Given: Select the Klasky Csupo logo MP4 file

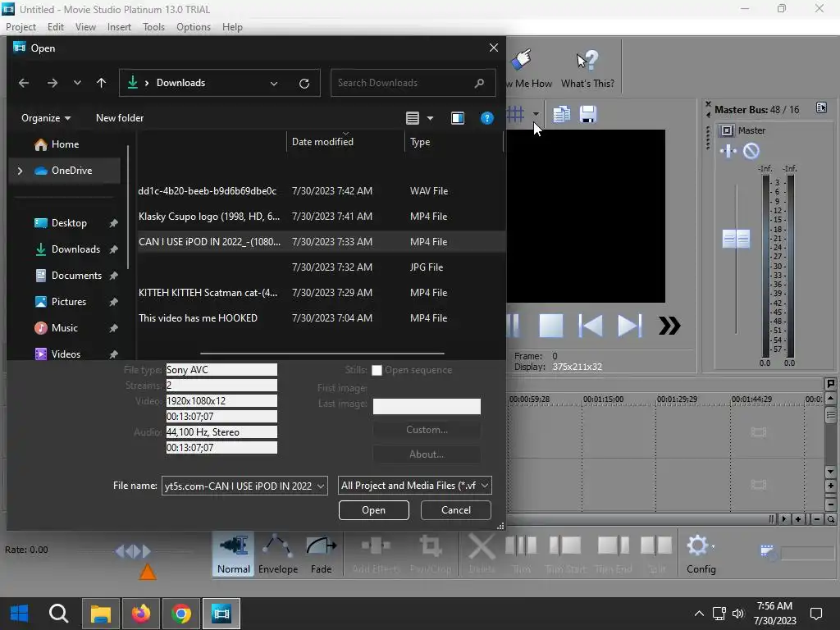Looking at the screenshot, I should coord(321,217).
